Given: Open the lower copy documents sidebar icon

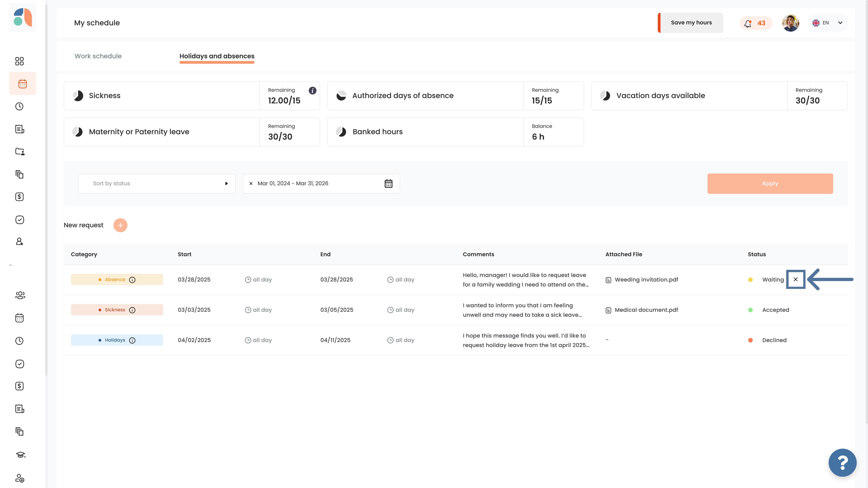Looking at the screenshot, I should (20, 431).
